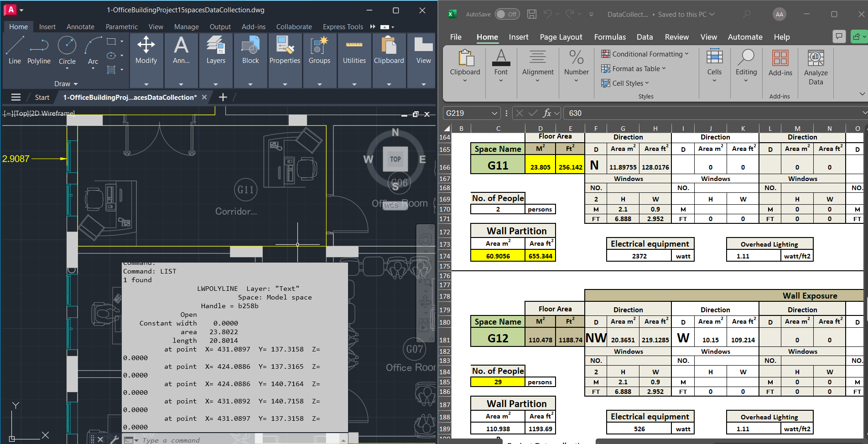Add a new drawing tab
The image size is (868, 444).
tap(223, 97)
